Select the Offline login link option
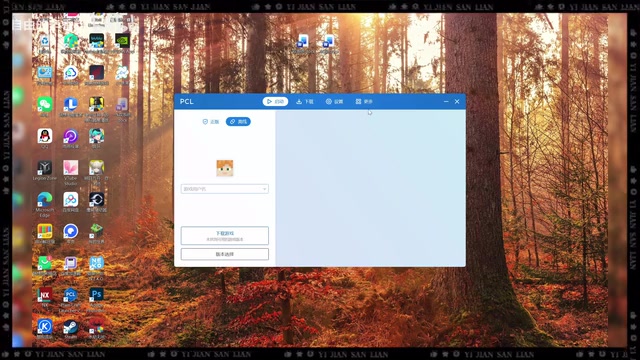This screenshot has height=360, width=640. click(238, 122)
